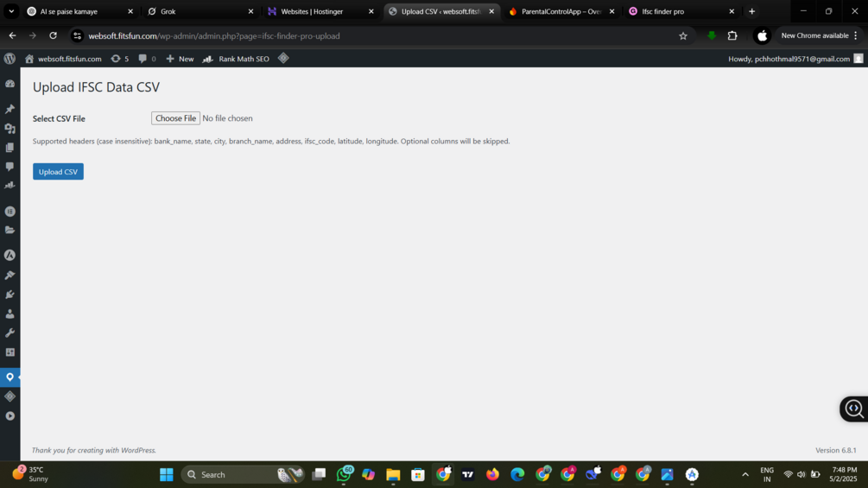This screenshot has height=488, width=868.
Task: Switch to the Grok tab
Action: (x=200, y=11)
